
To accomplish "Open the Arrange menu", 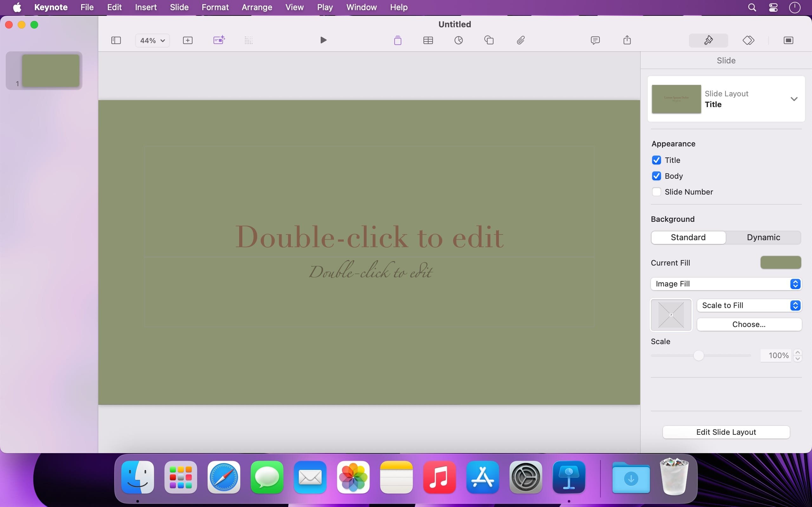I will pos(257,7).
